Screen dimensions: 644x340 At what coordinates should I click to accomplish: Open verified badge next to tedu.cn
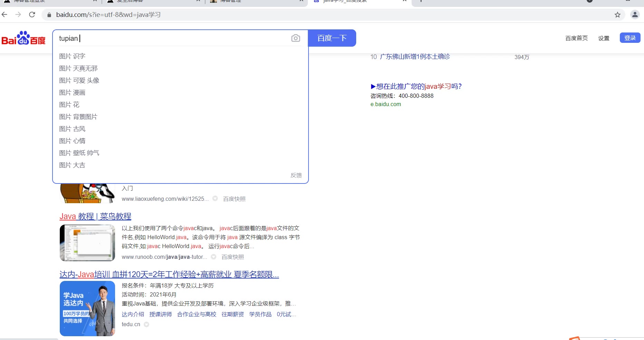pyautogui.click(x=146, y=324)
